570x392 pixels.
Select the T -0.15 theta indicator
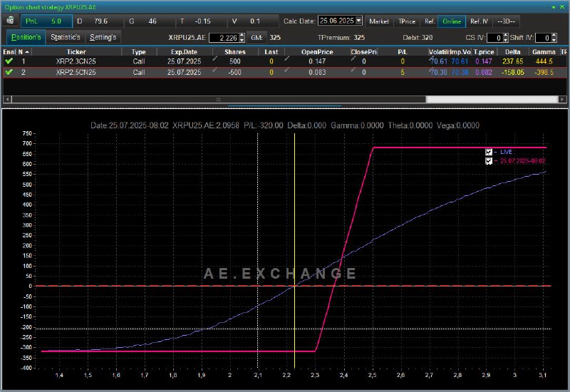(202, 21)
